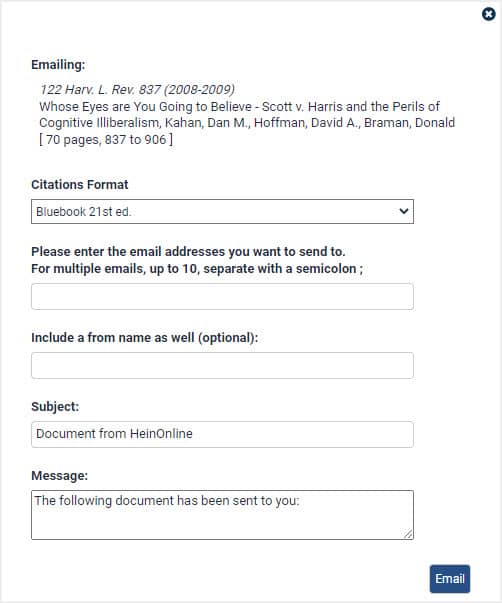
Task: Click the Emailing heading label
Action: [58, 65]
